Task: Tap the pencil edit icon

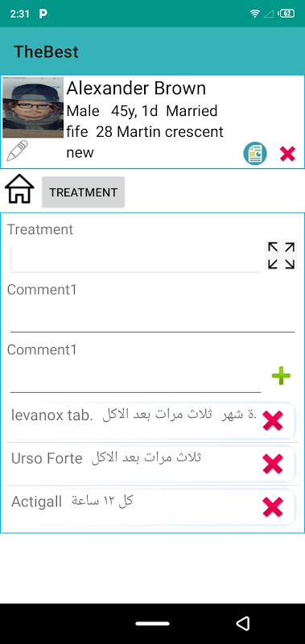Action: [17, 151]
